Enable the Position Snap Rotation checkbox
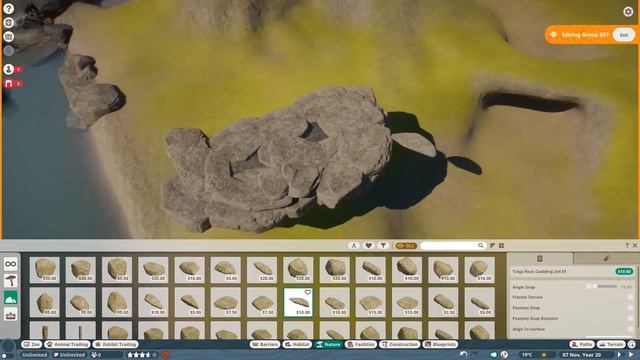640x360 pixels. pyautogui.click(x=631, y=318)
